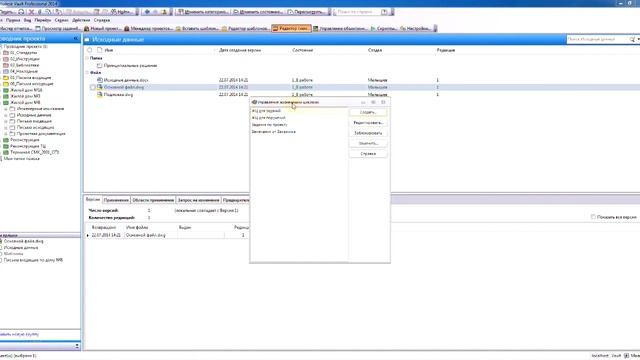Viewport: 640px width, 360px height.
Task: Open Просмотр заданий toolbar item
Action: tap(58, 29)
